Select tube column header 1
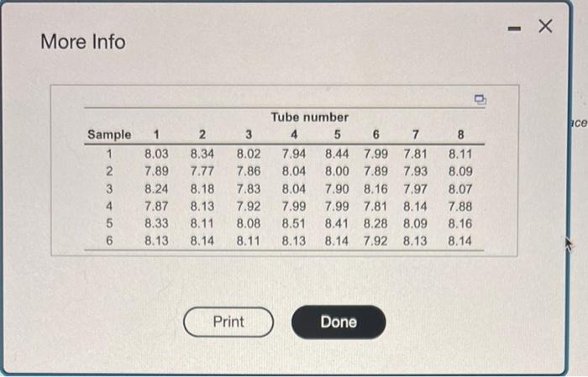This screenshot has width=588, height=377. point(156,134)
